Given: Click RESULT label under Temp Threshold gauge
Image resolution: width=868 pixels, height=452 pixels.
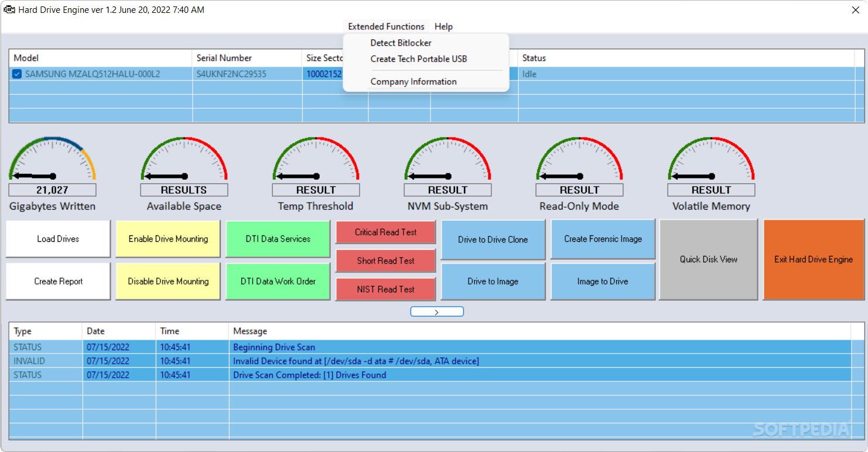Looking at the screenshot, I should click(x=316, y=190).
